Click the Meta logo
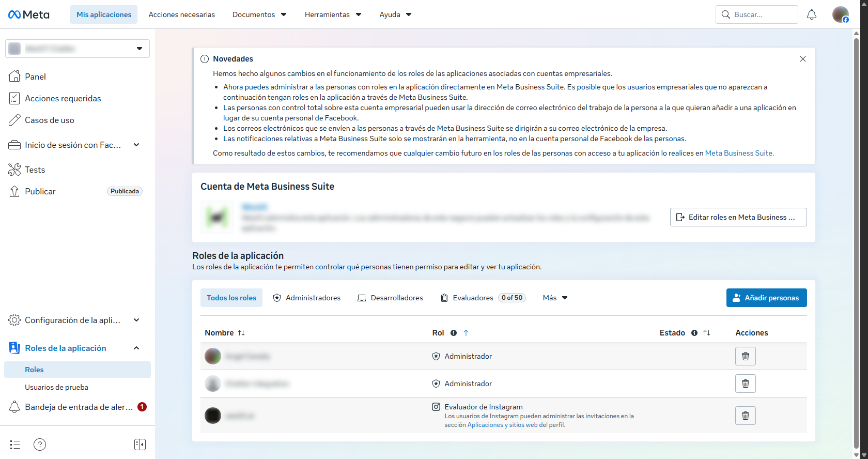868x459 pixels. click(x=29, y=14)
